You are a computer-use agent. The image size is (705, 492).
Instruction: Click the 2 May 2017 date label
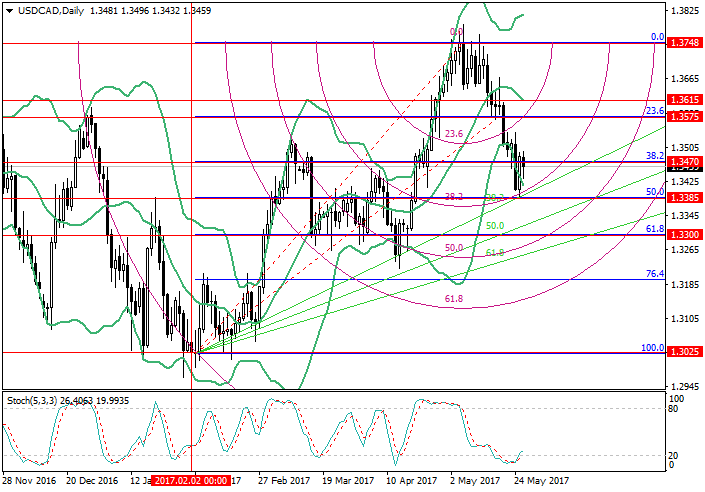(475, 481)
